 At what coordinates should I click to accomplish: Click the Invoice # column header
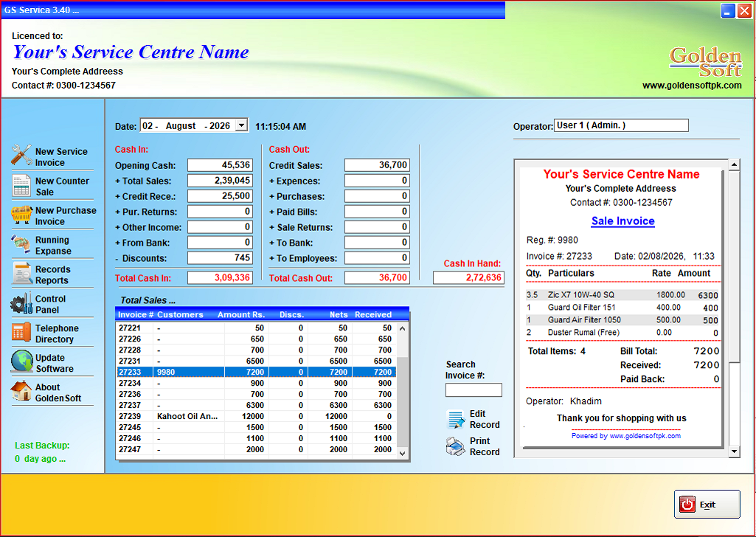click(136, 315)
